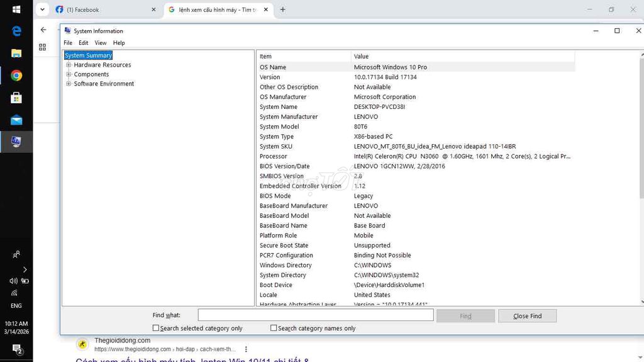Open the View menu

tap(101, 43)
